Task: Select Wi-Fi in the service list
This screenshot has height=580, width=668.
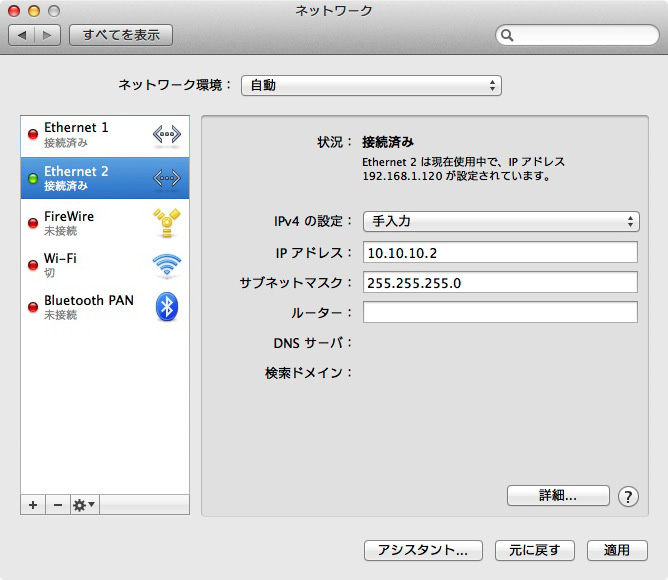Action: 90,265
